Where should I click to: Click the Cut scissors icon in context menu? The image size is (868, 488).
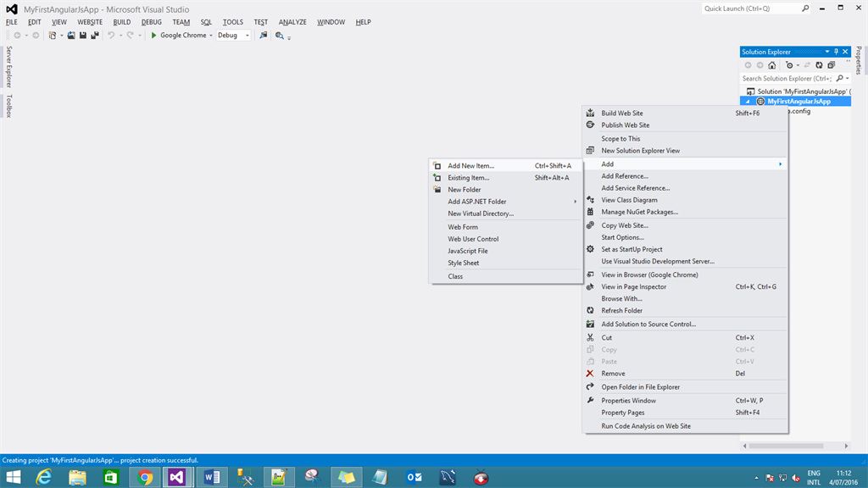click(590, 337)
